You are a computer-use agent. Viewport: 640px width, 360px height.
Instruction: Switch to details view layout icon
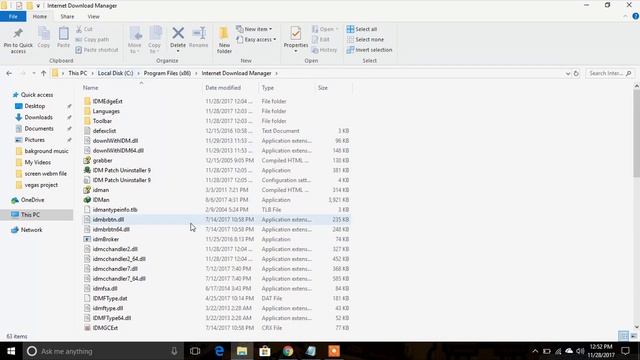click(623, 336)
